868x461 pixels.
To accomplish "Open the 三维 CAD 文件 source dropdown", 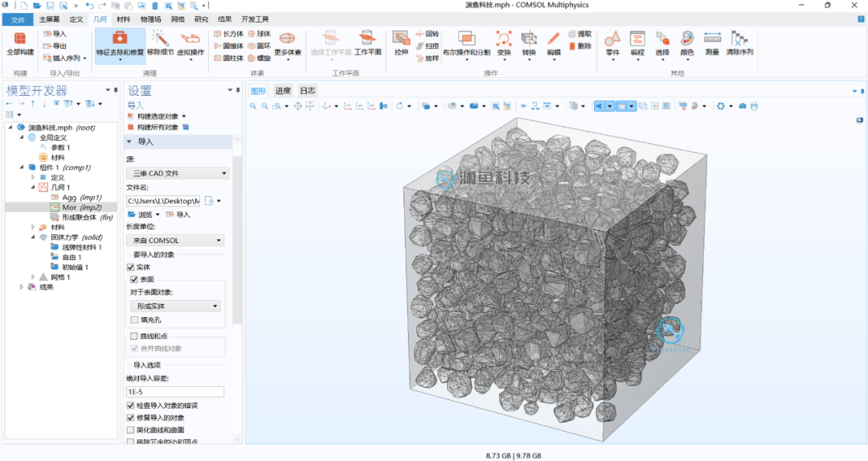I will 178,174.
